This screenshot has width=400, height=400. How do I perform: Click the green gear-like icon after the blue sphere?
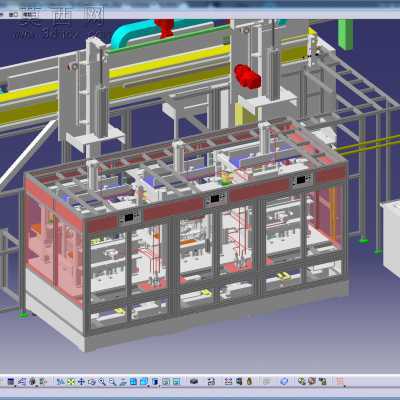click(x=301, y=381)
